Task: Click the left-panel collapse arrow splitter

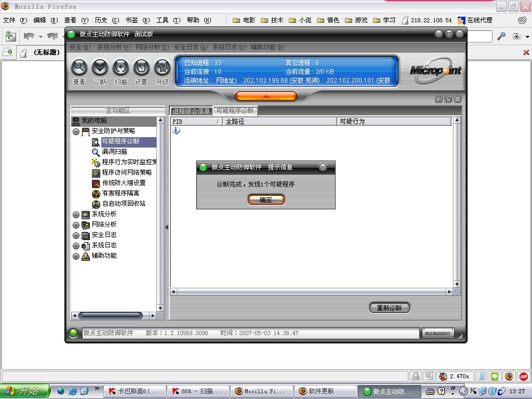Action: coord(167,227)
